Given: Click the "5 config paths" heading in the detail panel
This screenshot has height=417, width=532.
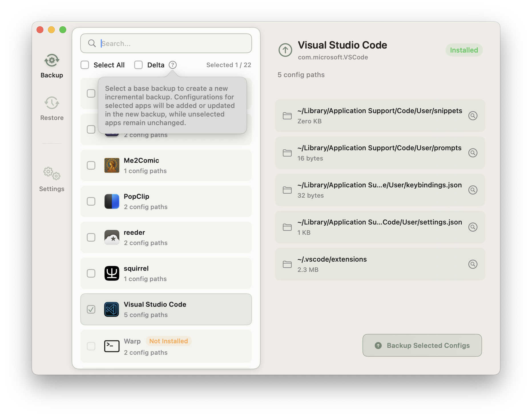Looking at the screenshot, I should click(301, 75).
